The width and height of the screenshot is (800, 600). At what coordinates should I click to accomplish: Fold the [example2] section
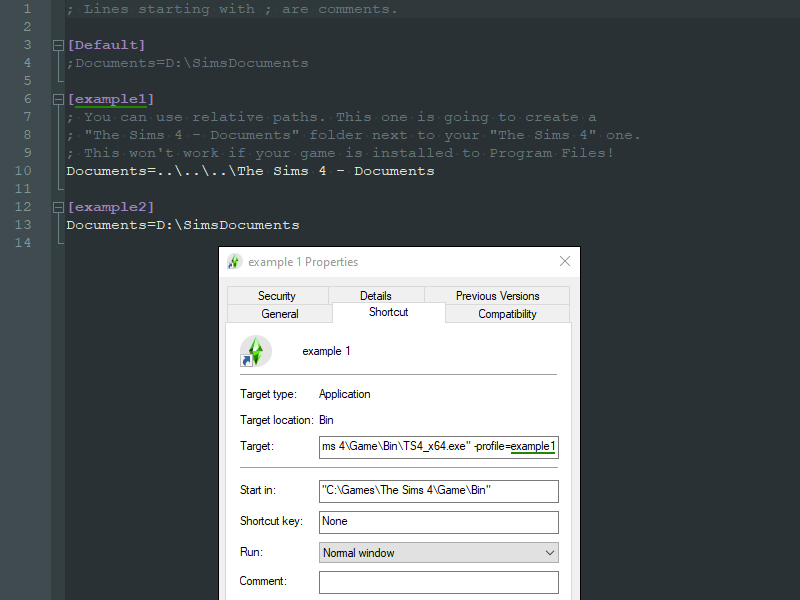(x=59, y=207)
